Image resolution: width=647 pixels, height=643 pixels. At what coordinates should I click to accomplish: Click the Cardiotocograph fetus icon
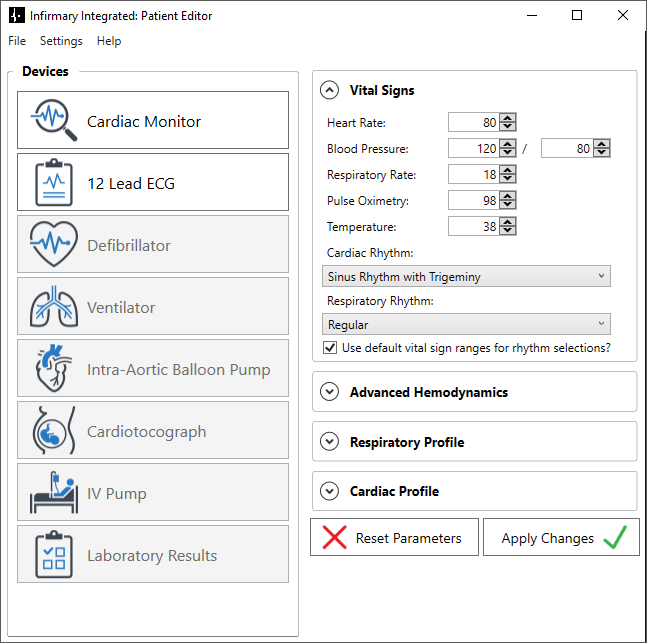(54, 430)
